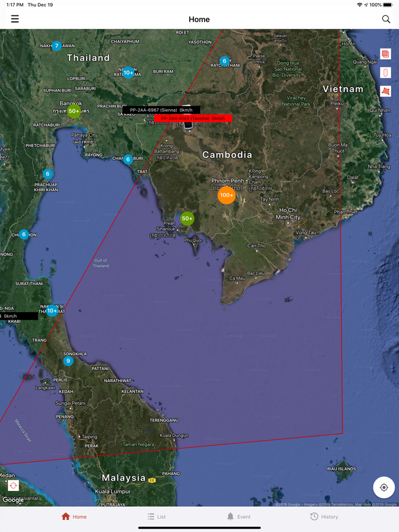
Task: Tap the Google logo on the map
Action: point(13,500)
